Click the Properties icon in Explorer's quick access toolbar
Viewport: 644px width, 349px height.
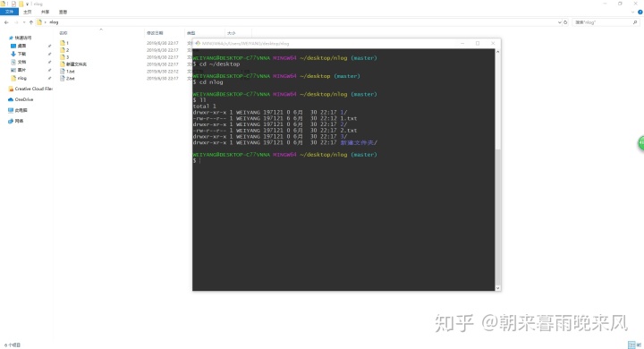[x=13, y=4]
